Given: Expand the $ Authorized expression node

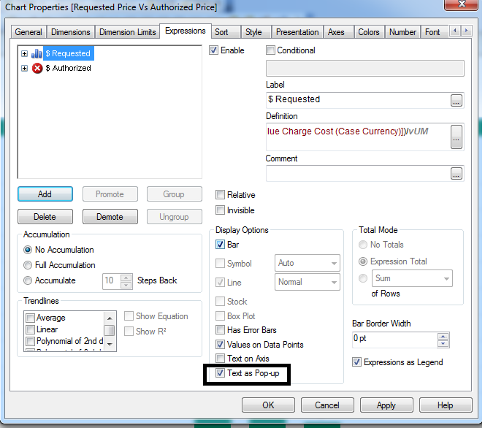Looking at the screenshot, I should point(24,68).
